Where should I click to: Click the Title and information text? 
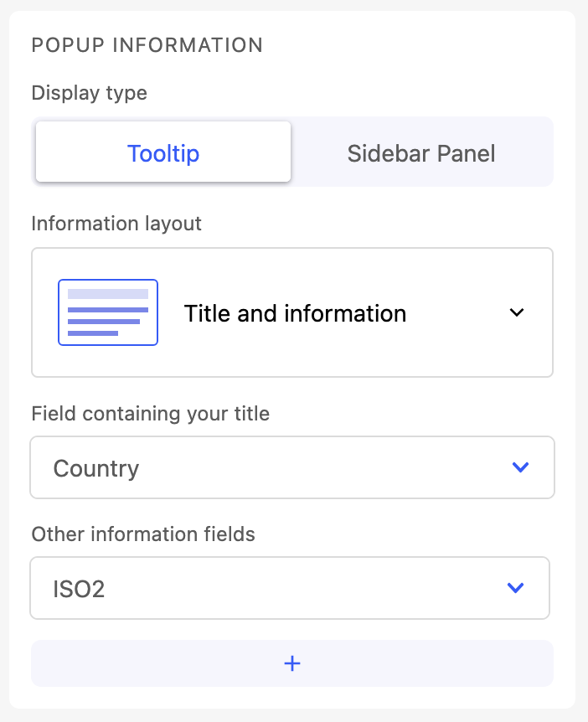pyautogui.click(x=295, y=313)
